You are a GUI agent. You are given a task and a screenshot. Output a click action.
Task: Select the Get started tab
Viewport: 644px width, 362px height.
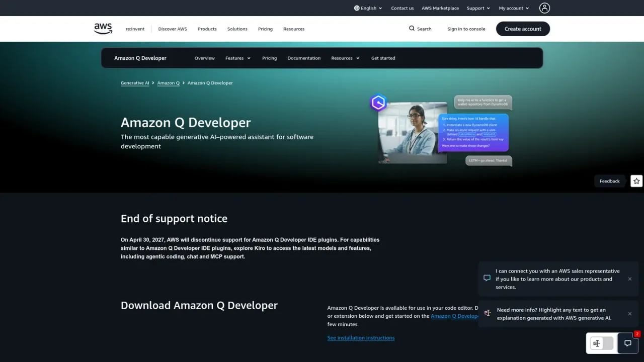point(383,58)
